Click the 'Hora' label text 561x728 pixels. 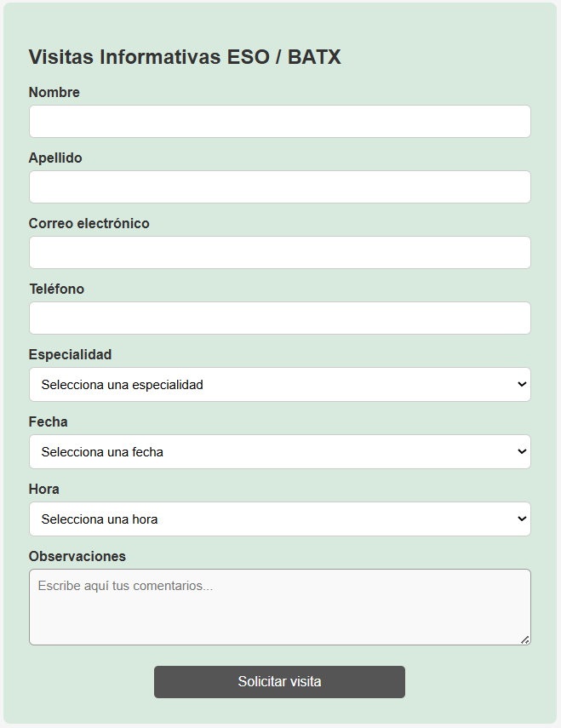(44, 489)
